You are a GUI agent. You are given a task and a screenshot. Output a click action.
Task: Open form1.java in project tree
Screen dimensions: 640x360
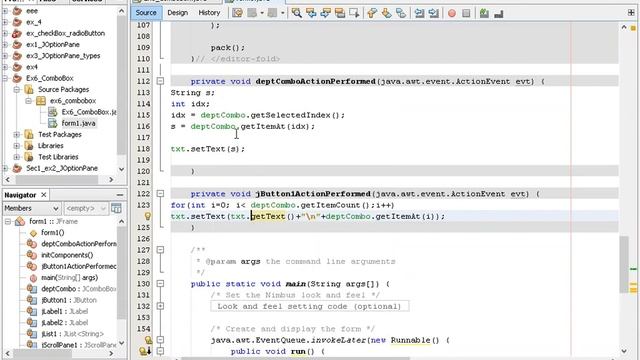tap(78, 123)
